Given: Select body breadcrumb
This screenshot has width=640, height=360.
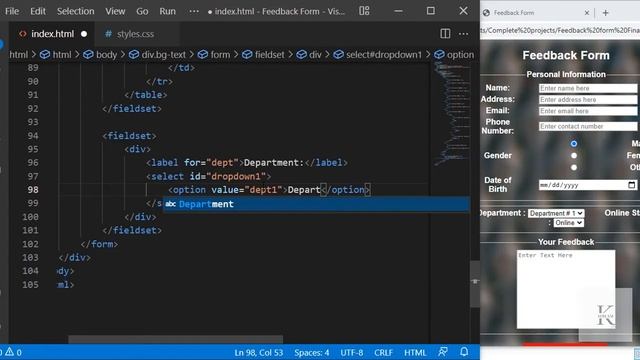Looking at the screenshot, I should pos(100,54).
